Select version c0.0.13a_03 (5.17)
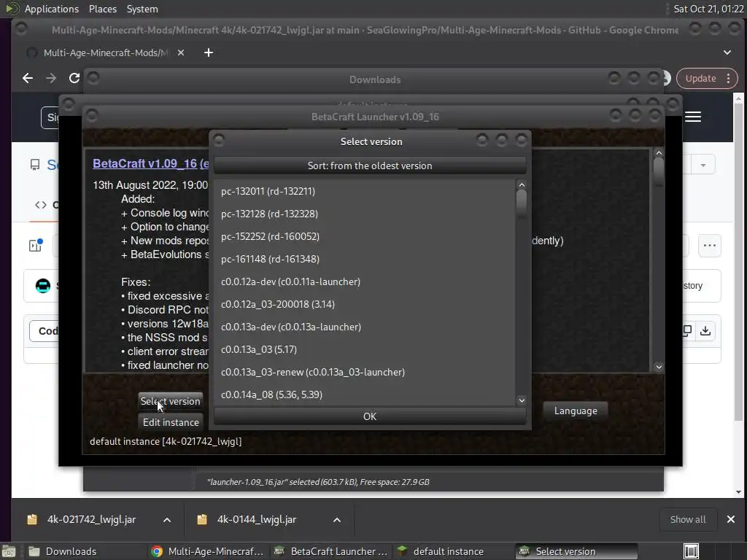 click(365, 349)
